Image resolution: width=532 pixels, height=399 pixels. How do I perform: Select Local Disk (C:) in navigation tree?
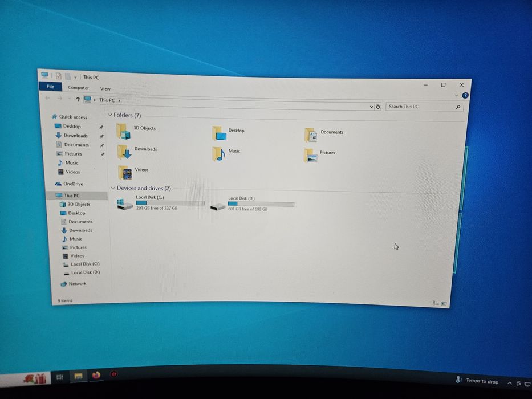click(x=81, y=264)
